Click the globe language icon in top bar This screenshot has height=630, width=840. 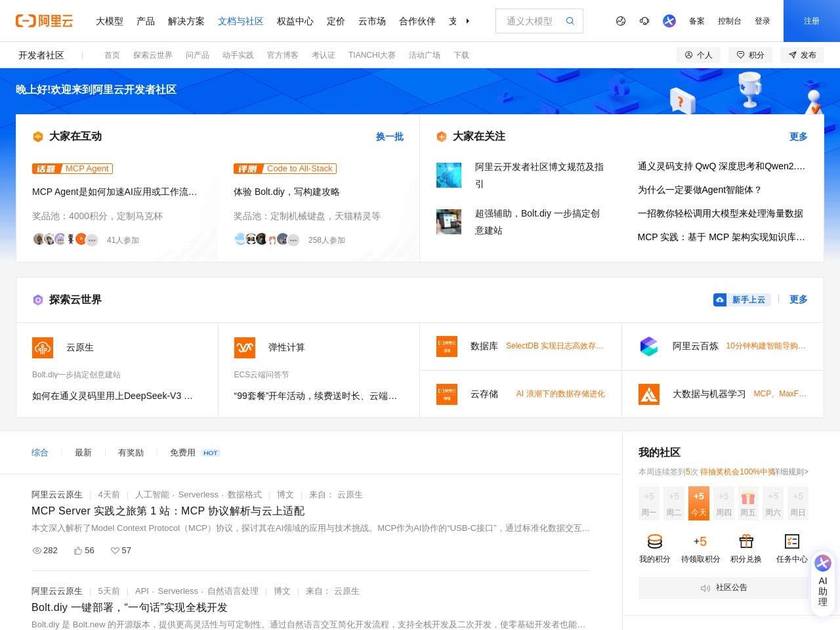coord(621,21)
